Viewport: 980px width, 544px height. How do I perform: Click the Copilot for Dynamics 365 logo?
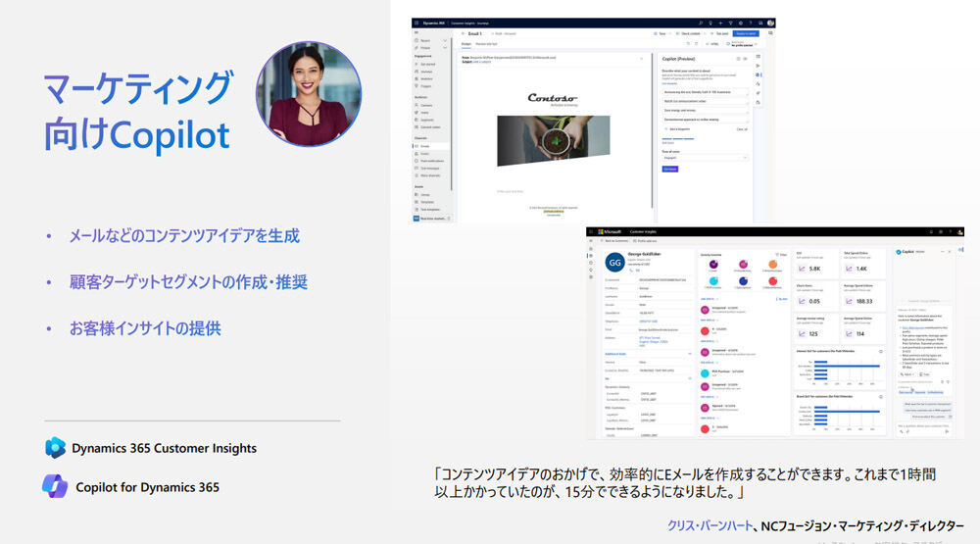pos(55,486)
